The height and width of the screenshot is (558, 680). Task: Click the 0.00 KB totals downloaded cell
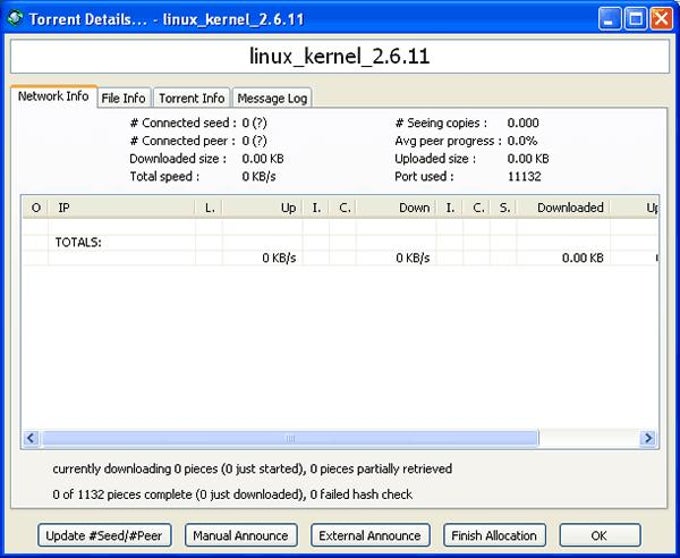[x=582, y=258]
